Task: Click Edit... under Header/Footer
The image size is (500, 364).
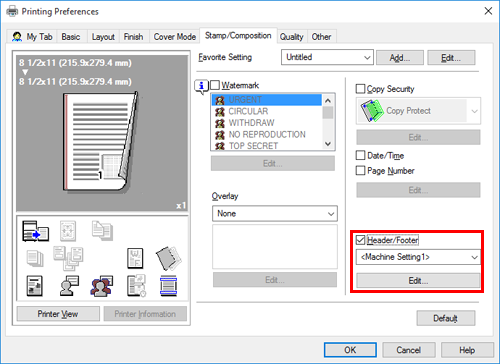Action: pos(418,281)
